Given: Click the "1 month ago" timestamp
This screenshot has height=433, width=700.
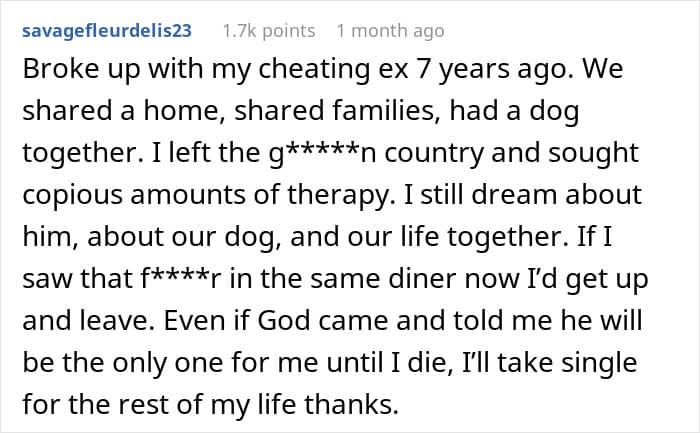Looking at the screenshot, I should point(390,31).
